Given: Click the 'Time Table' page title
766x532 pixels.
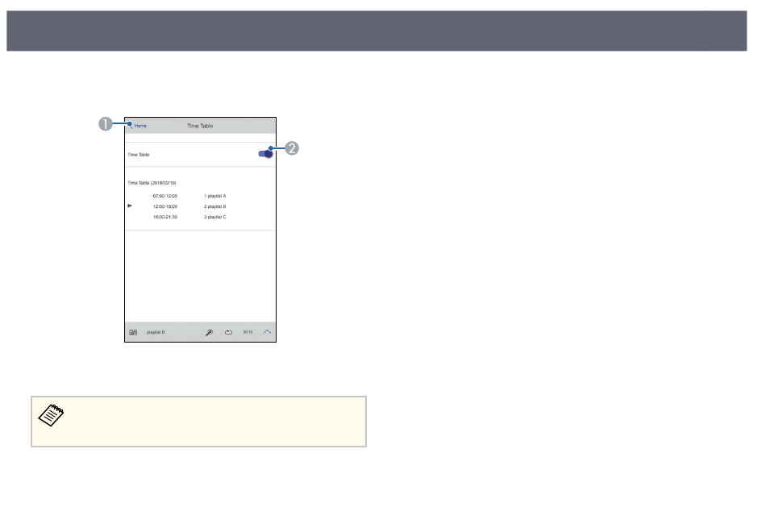Looking at the screenshot, I should [x=200, y=126].
